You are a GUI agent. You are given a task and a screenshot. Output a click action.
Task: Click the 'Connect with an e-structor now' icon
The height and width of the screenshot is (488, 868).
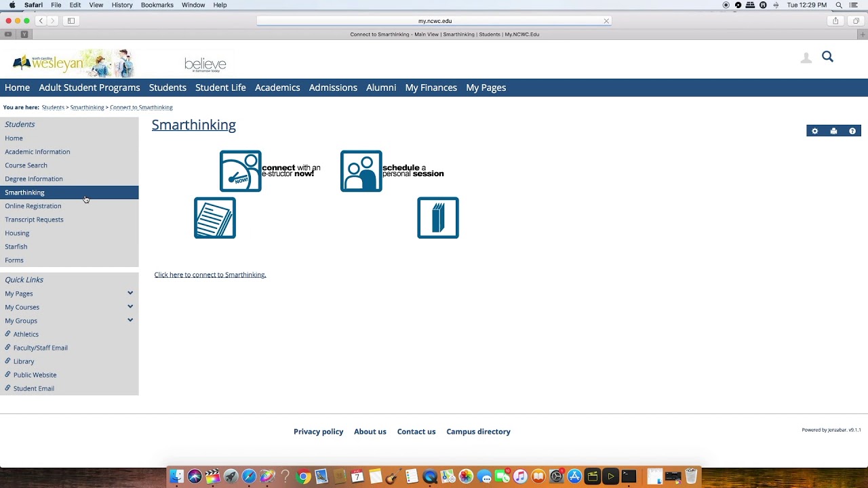pyautogui.click(x=240, y=171)
